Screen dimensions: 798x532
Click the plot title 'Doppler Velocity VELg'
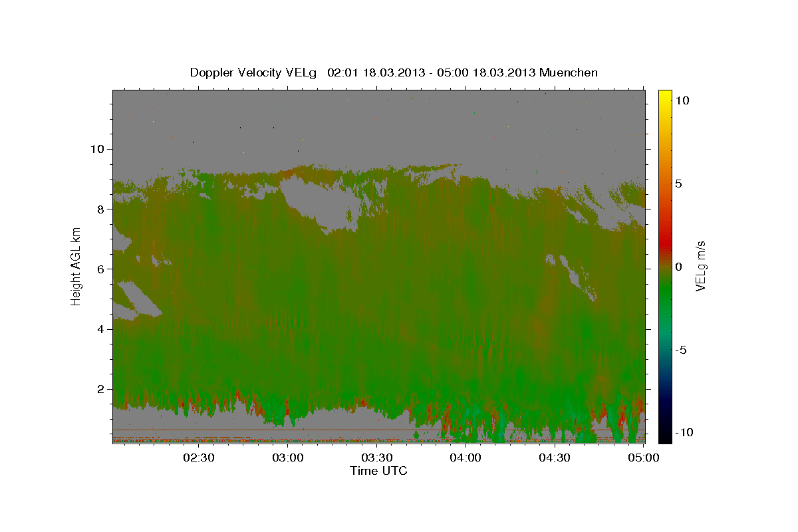point(254,72)
